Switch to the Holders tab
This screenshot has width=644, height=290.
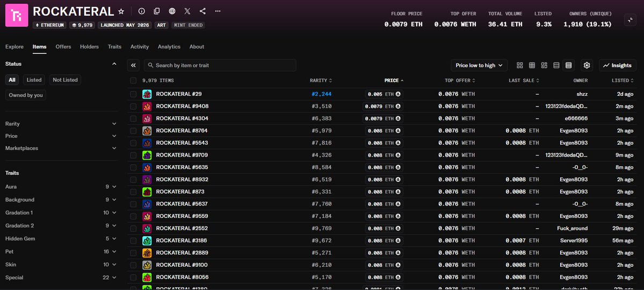pos(90,47)
